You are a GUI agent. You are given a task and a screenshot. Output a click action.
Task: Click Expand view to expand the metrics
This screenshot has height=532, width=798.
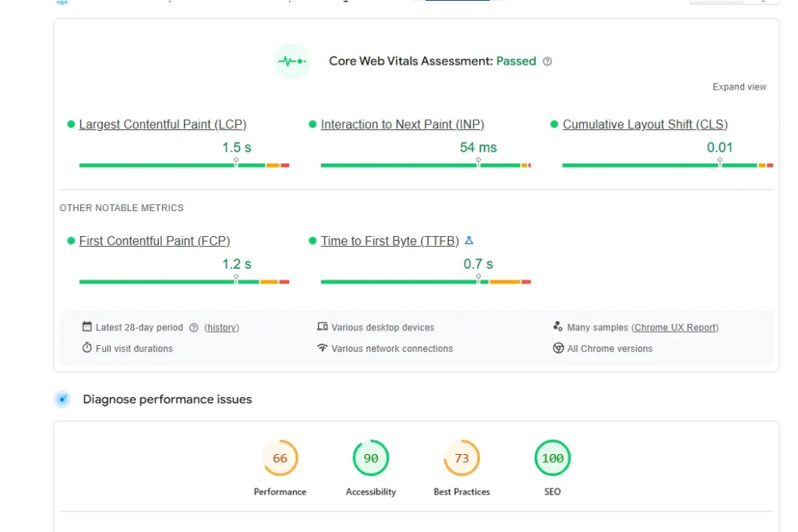point(739,87)
